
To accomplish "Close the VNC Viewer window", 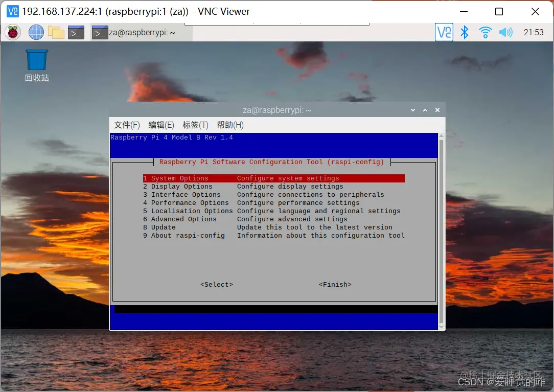I will coord(535,11).
